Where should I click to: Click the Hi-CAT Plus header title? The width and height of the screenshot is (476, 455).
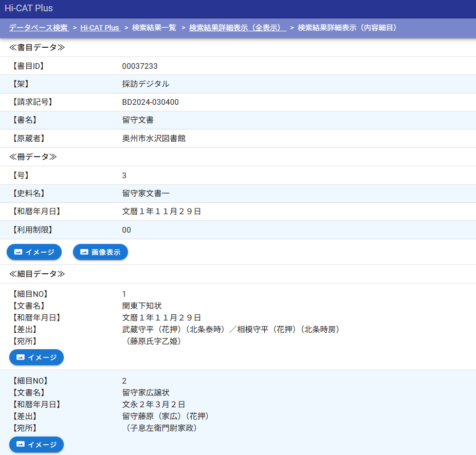pyautogui.click(x=29, y=8)
